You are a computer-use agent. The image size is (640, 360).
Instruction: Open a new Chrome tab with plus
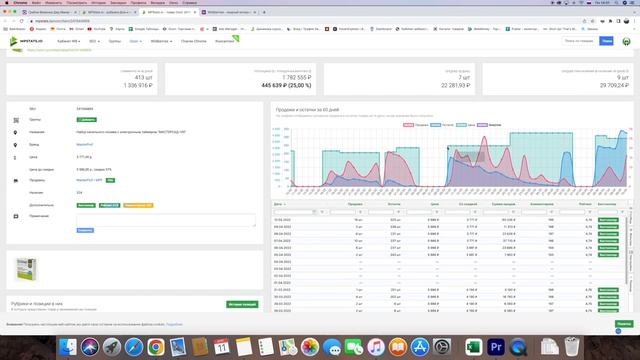tap(264, 12)
